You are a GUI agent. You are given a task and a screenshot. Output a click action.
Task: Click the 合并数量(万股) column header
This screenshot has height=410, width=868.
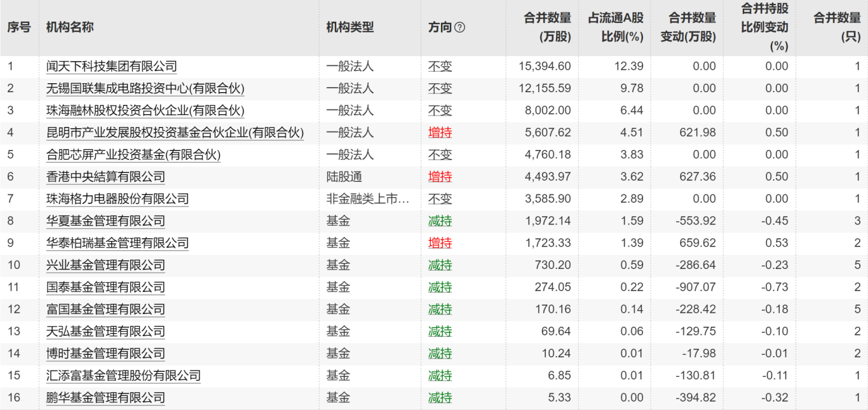click(547, 27)
